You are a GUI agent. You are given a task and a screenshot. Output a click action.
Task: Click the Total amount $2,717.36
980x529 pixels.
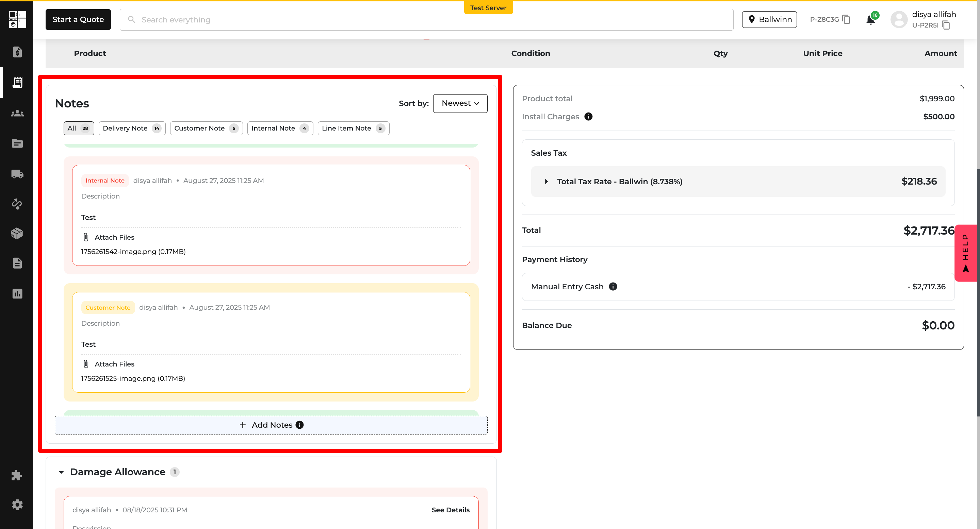pos(929,230)
